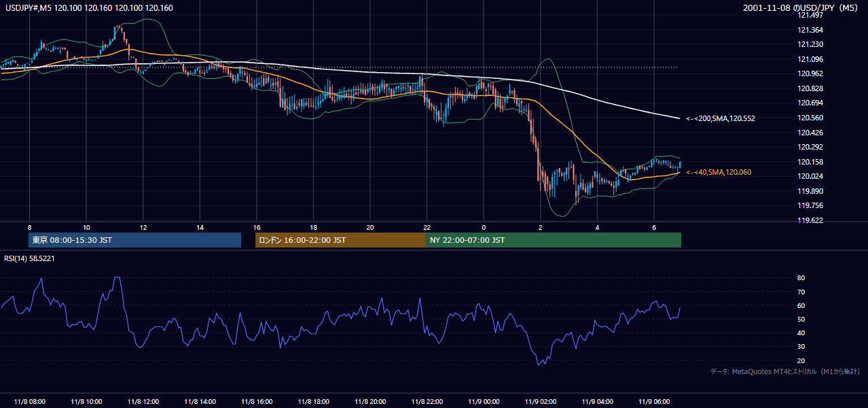This screenshot has width=868, height=408.
Task: Click the RSI(14) 58.5221 indicator label
Action: click(30, 258)
